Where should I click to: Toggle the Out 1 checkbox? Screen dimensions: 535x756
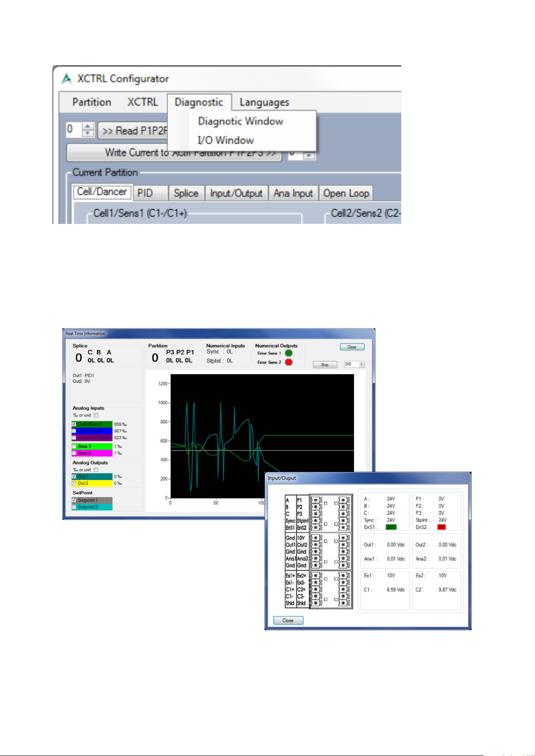[x=74, y=476]
